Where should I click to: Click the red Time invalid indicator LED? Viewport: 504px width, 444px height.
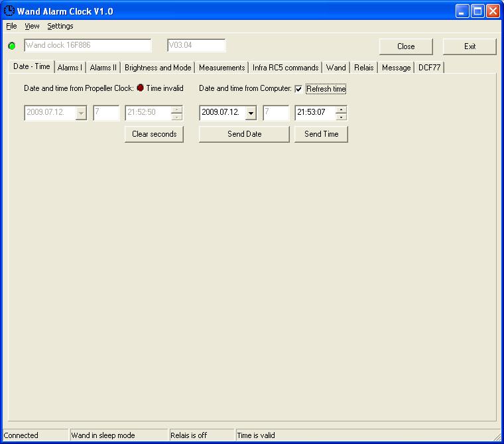pyautogui.click(x=140, y=88)
